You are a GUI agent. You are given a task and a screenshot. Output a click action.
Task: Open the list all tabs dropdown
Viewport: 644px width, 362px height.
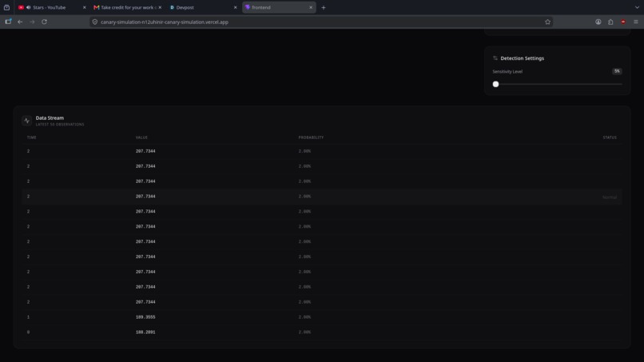[x=637, y=7]
